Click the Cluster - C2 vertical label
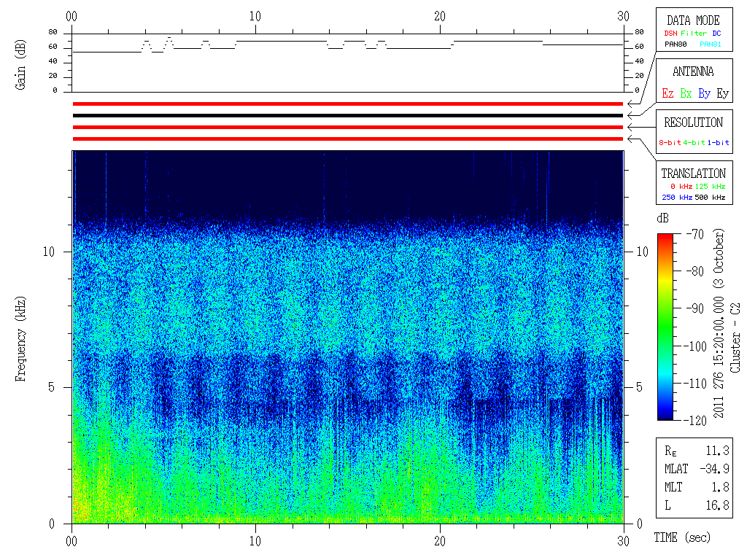This screenshot has height=560, width=747. [x=735, y=338]
